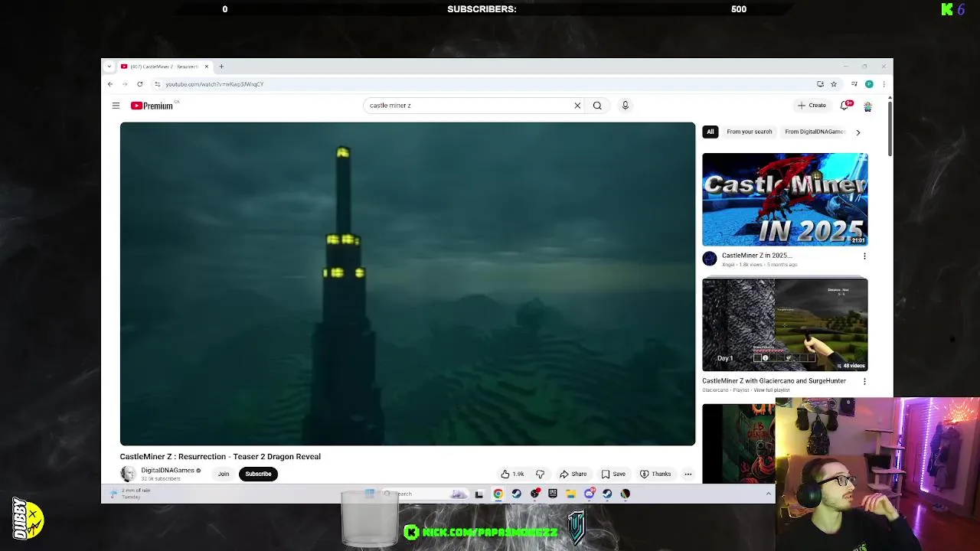Click the Windows Start button on taskbar
This screenshot has height=551, width=980.
tap(370, 494)
